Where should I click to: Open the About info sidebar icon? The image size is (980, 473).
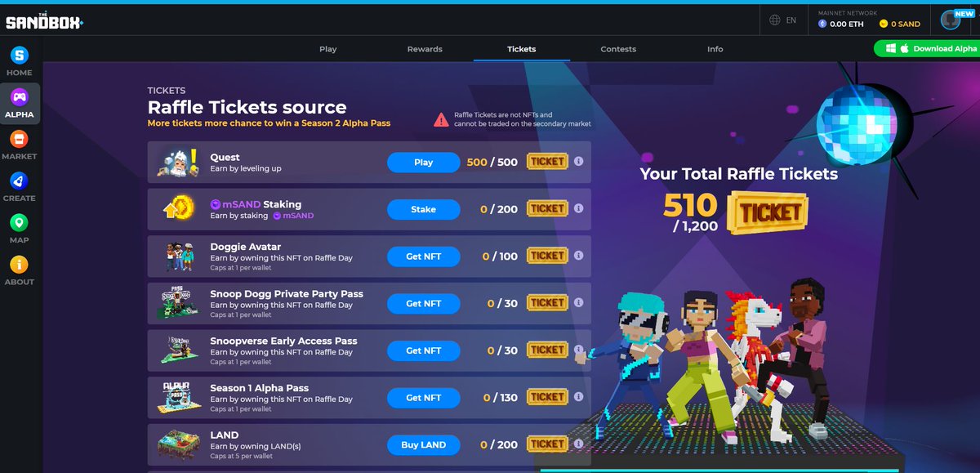coord(19,265)
